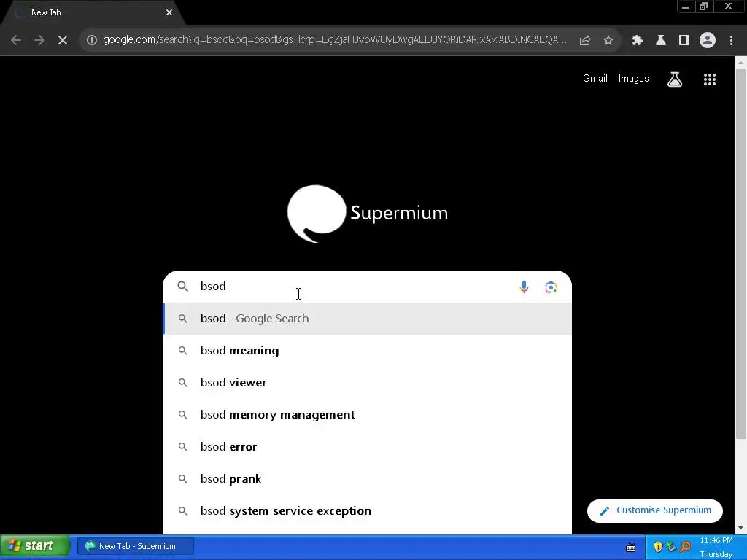The height and width of the screenshot is (560, 747).
Task: Search by image with Lens icon
Action: click(551, 287)
